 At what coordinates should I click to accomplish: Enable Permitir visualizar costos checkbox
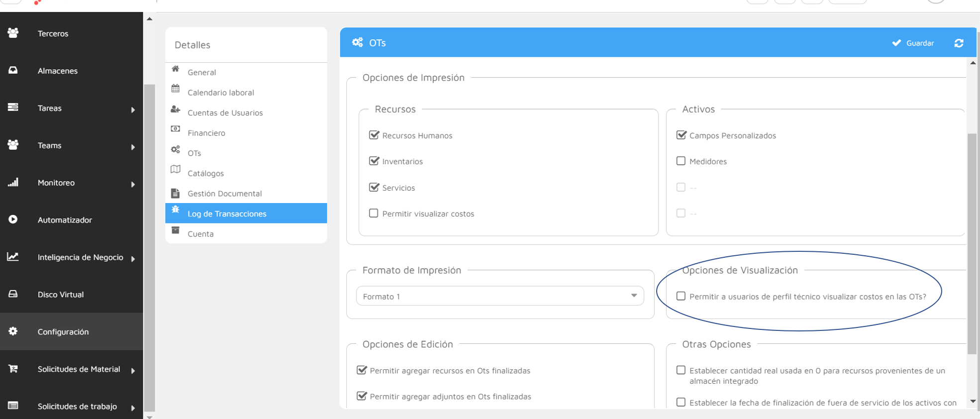[x=374, y=213]
